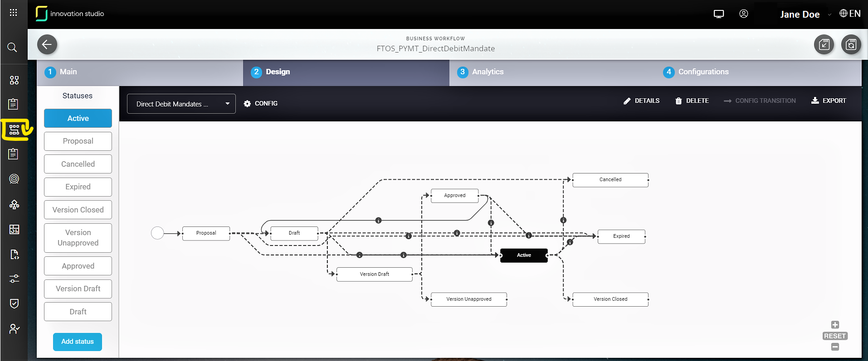The height and width of the screenshot is (361, 868).
Task: Open the EN language selector
Action: [850, 14]
